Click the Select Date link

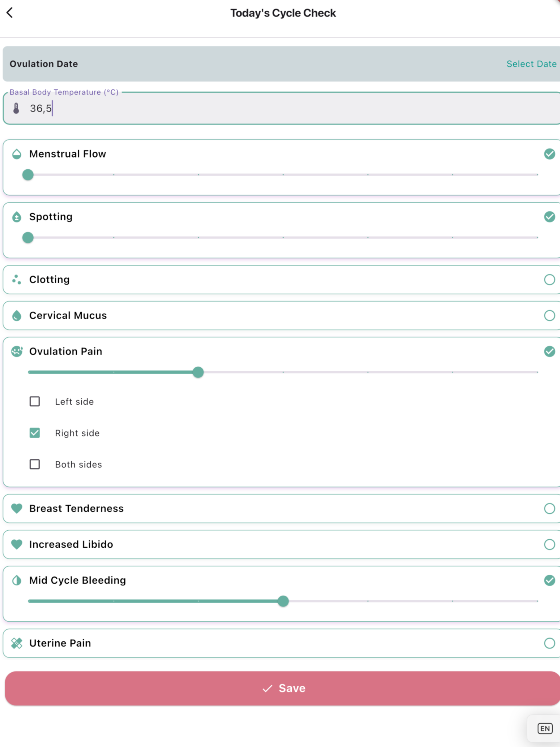pyautogui.click(x=531, y=64)
